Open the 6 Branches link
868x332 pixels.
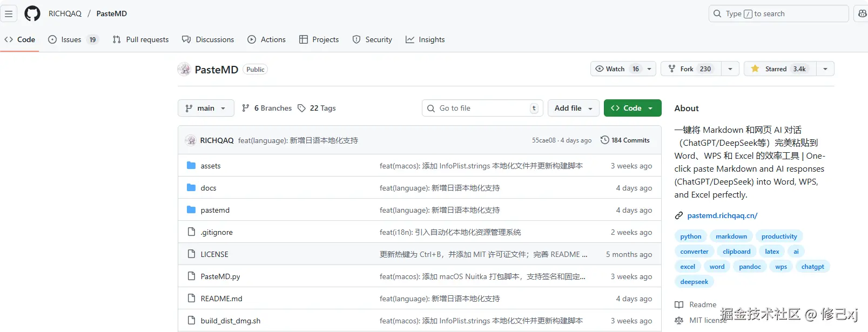click(267, 108)
